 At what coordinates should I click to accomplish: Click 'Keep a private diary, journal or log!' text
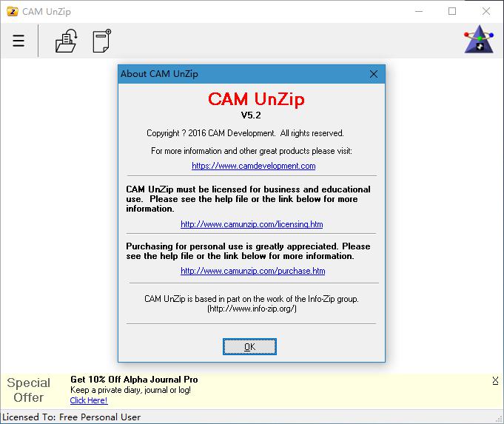click(x=130, y=390)
